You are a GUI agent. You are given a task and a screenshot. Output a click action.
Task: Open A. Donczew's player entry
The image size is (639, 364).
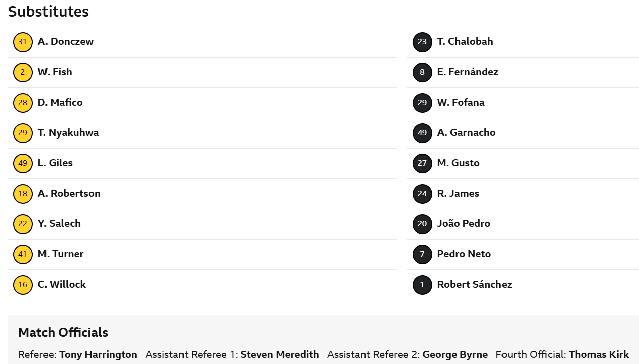[66, 41]
